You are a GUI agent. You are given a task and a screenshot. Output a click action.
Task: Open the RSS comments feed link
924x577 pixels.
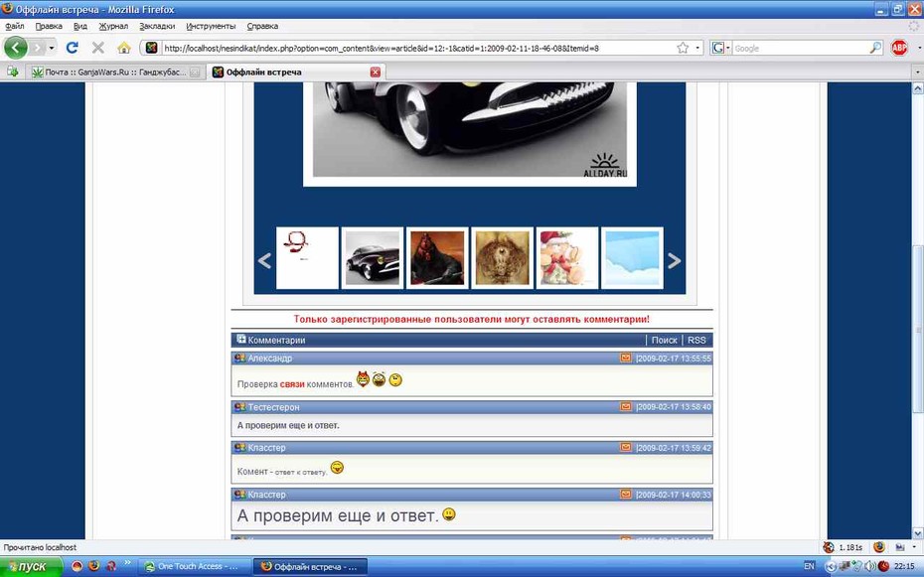click(696, 340)
